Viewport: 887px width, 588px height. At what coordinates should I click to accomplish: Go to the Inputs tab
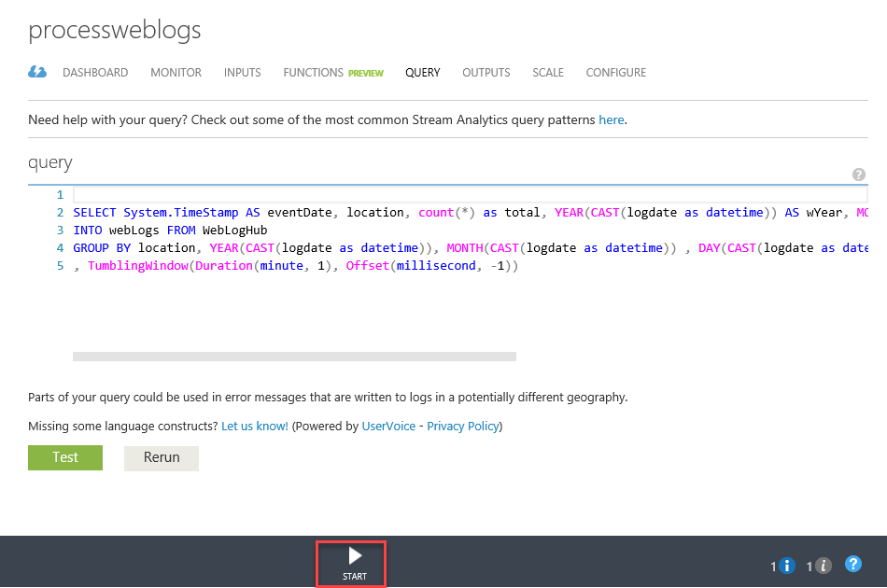[242, 73]
